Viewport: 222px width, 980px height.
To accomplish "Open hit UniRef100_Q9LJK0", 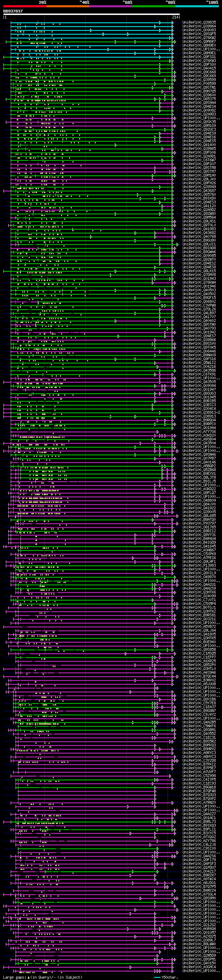I will [199, 179].
